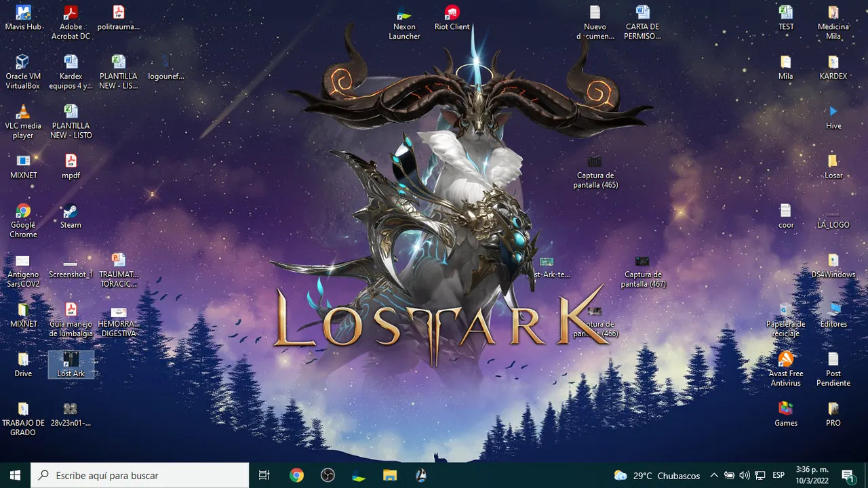868x488 pixels.
Task: Open the 29°C Chubascos weather widget
Action: click(x=656, y=475)
